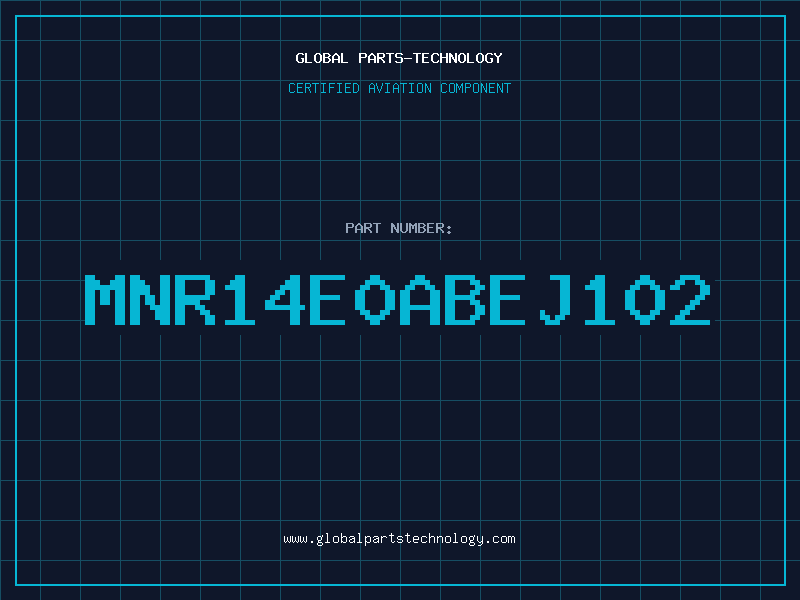Screen dimensions: 800x600
Task: Select the TECHNOLOGY word in the title
Action: (458, 58)
